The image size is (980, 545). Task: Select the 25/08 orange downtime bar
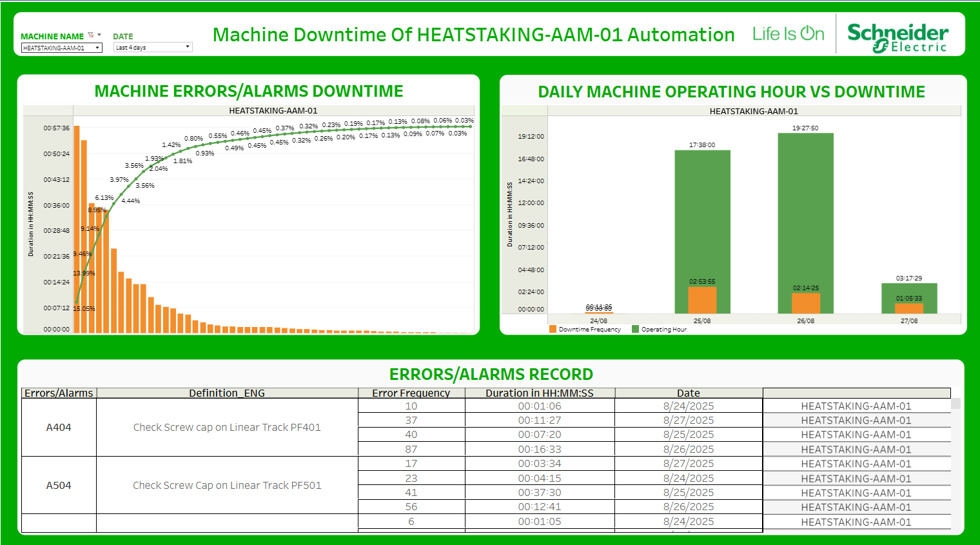pos(702,300)
